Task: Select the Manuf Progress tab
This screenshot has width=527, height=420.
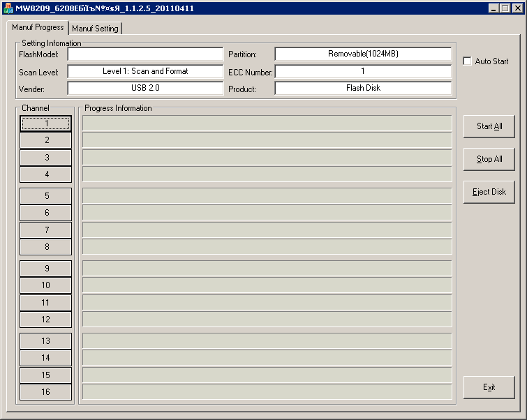Action: point(38,27)
